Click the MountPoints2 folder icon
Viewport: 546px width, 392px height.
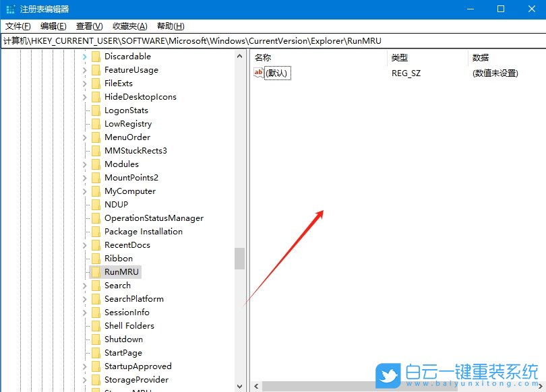click(x=95, y=177)
